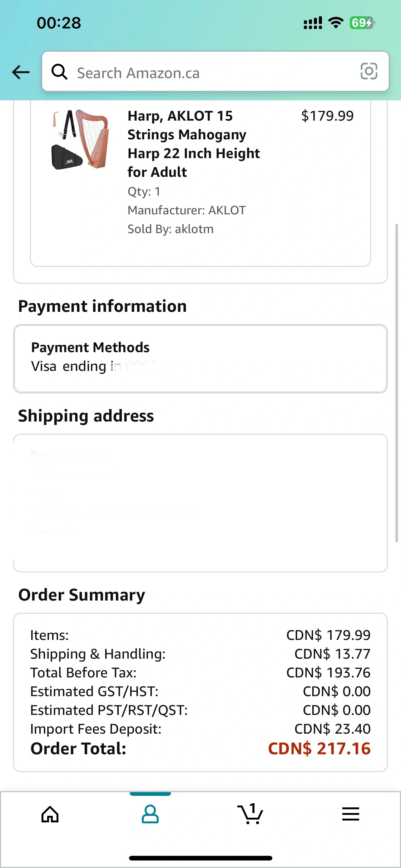Select the Payment Methods card
Image resolution: width=401 pixels, height=868 pixels.
(200, 358)
